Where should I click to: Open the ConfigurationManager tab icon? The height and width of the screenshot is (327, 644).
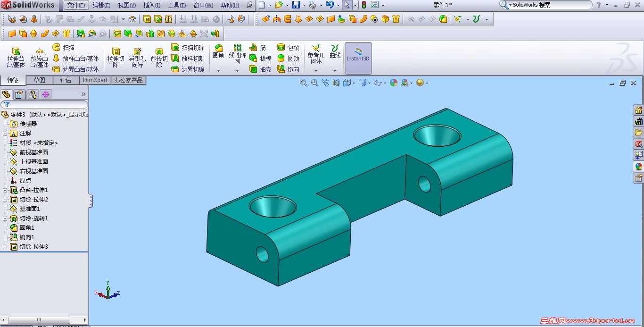(33, 94)
